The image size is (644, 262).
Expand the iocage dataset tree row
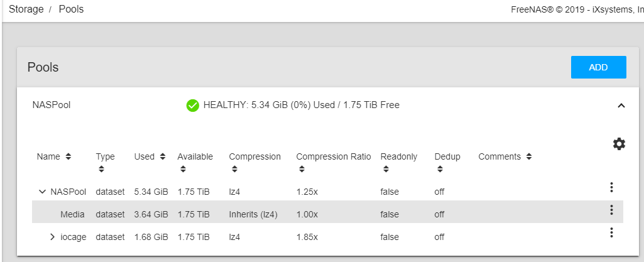point(53,237)
